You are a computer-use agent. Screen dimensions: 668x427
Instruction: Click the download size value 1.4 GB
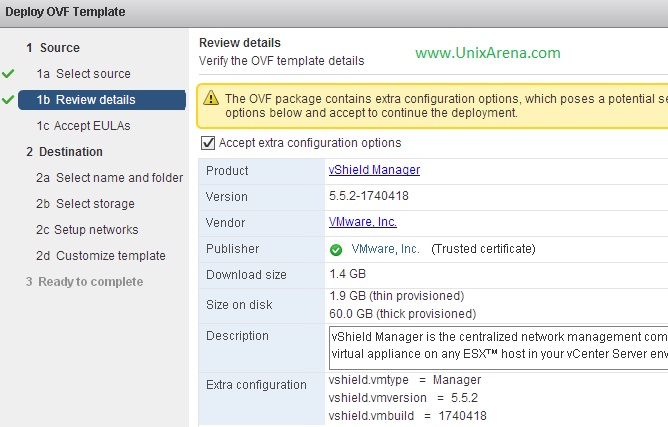click(x=347, y=274)
